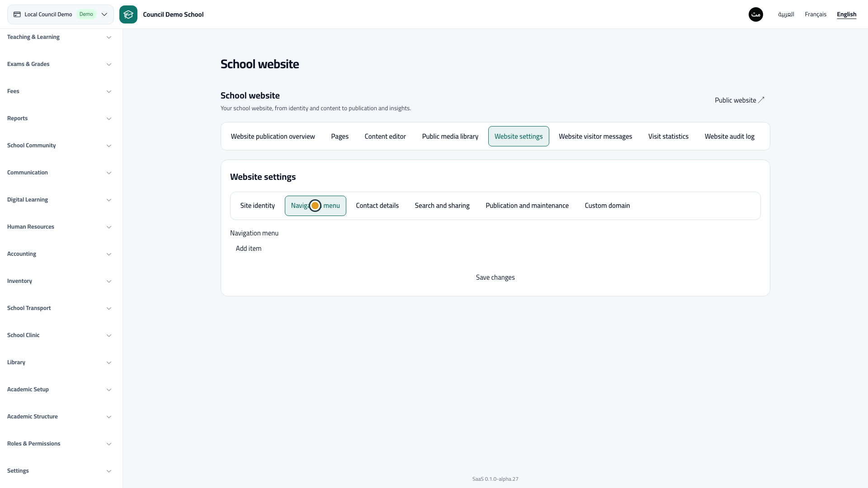Image resolution: width=868 pixels, height=488 pixels.
Task: Open the Public media library tab
Action: point(450,136)
